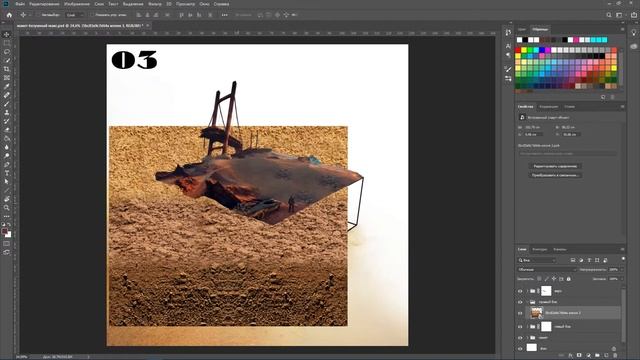Click the delete layer trash icon
The width and height of the screenshot is (640, 360).
tap(615, 356)
